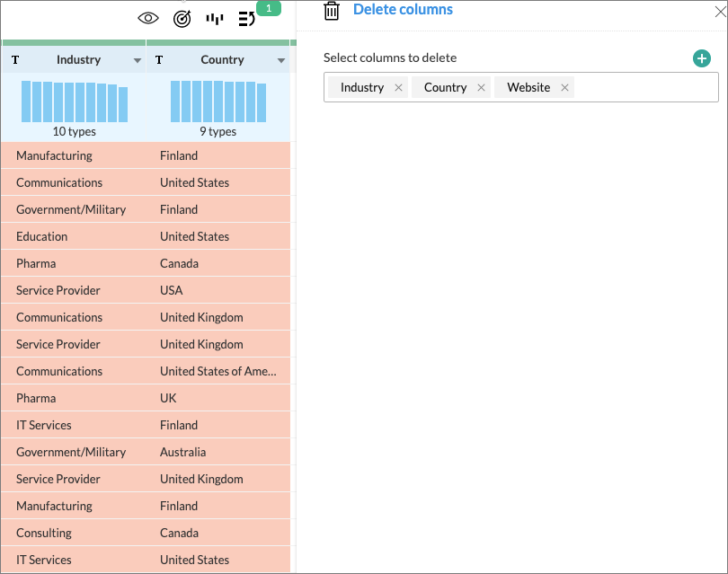Close the Delete columns panel
Image resolution: width=728 pixels, height=574 pixels.
[720, 11]
